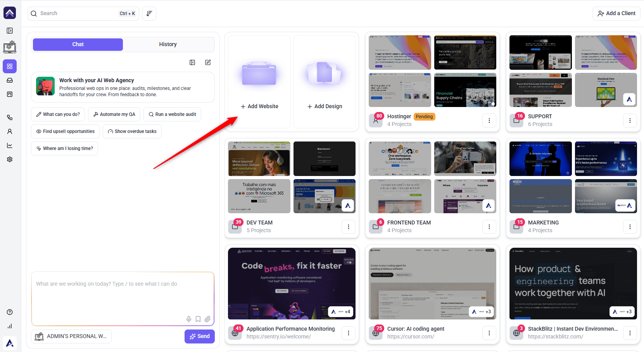The image size is (644, 352).
Task: Open options menu for SUPPORT folder
Action: [x=630, y=121]
